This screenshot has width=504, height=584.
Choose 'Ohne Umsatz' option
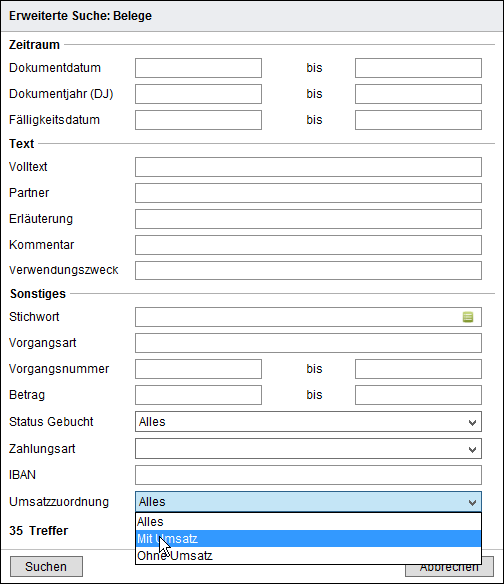[308, 556]
